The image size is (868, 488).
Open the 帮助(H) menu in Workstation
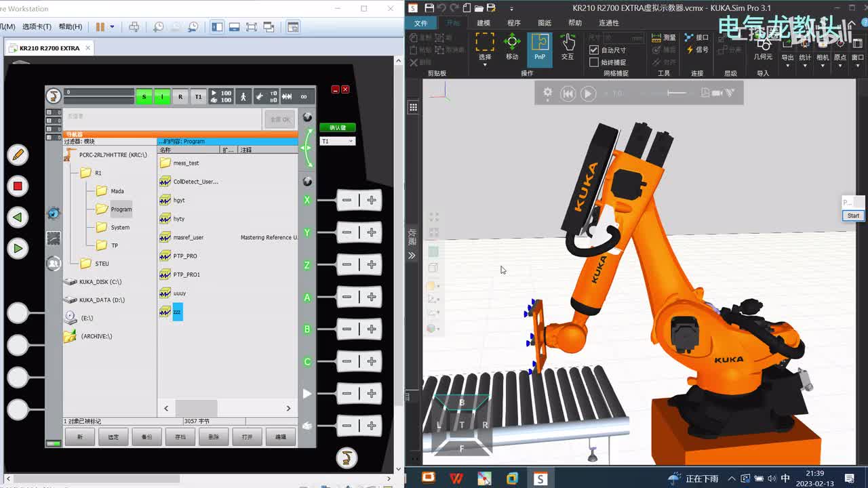click(x=71, y=27)
